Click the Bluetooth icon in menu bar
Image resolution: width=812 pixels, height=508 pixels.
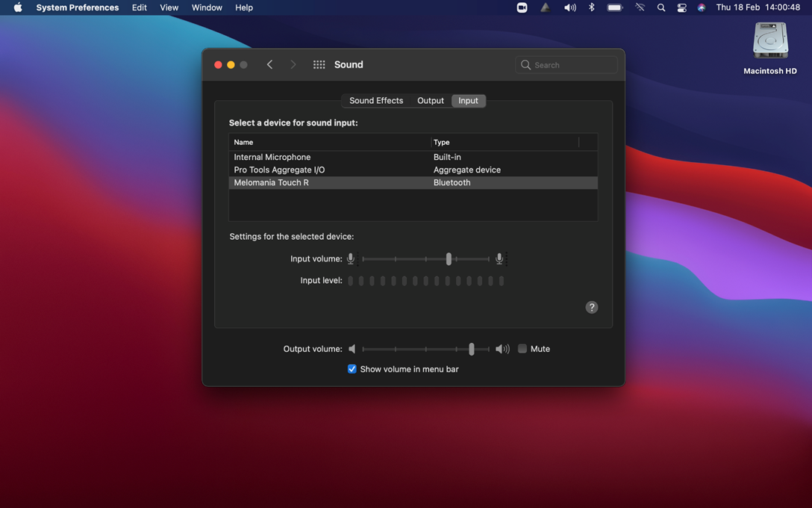591,7
